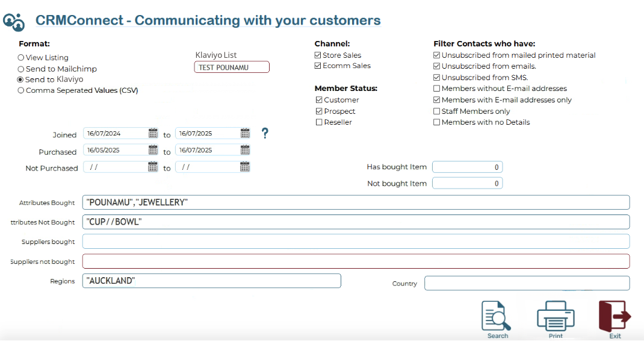Uncheck Customer member status

(319, 99)
